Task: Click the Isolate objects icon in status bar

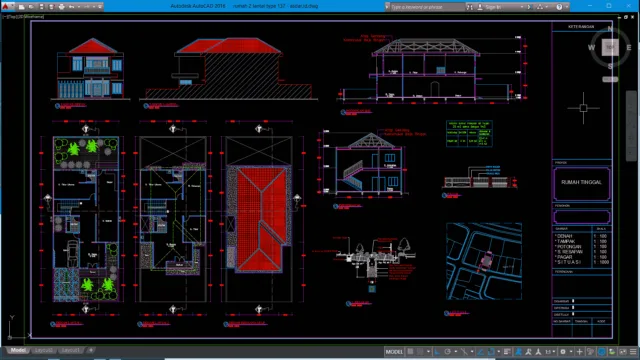Action: click(611, 351)
